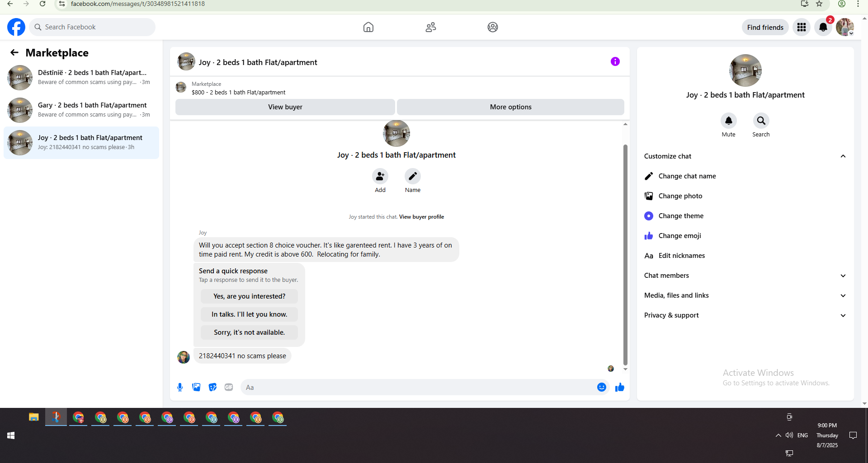This screenshot has height=463, width=868.
Task: Open the Facebook menu grid icon
Action: coord(802,27)
